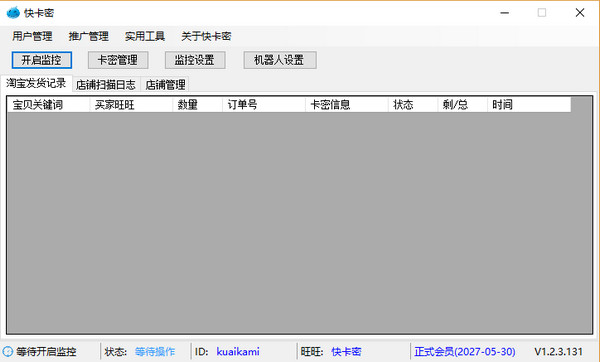The height and width of the screenshot is (362, 600).
Task: Click the 时间 column header
Action: coord(530,104)
